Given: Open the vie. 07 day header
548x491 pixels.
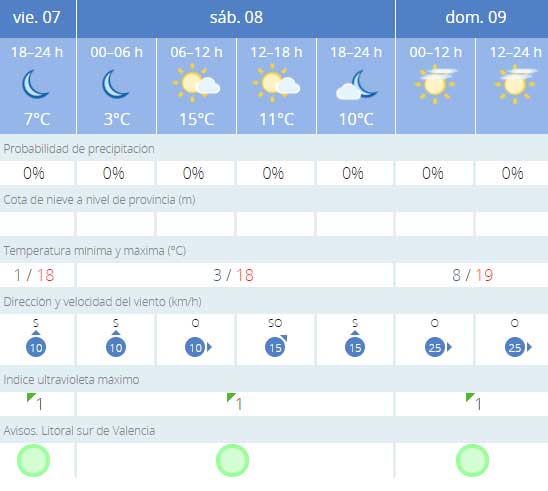Looking at the screenshot, I should [37, 18].
